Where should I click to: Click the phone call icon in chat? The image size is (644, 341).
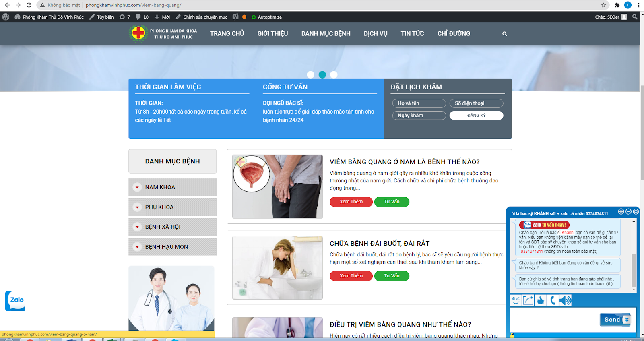(x=553, y=300)
